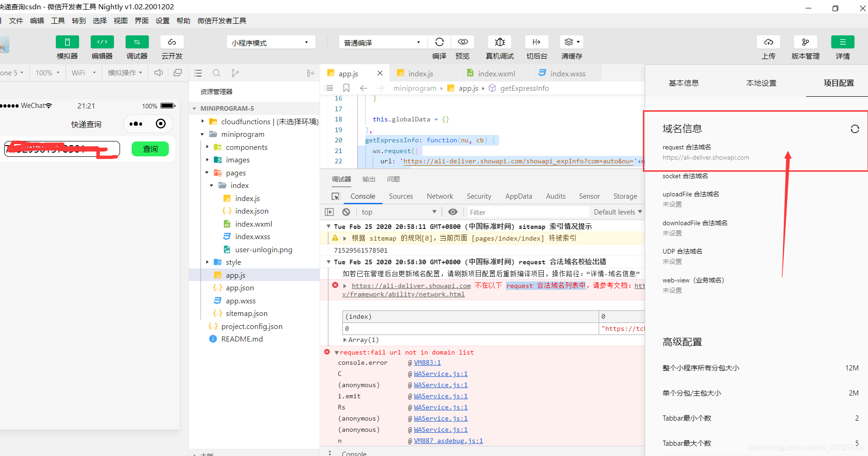868x456 pixels.
Task: Open the simulator zoom 100% dropdown
Action: tap(47, 73)
